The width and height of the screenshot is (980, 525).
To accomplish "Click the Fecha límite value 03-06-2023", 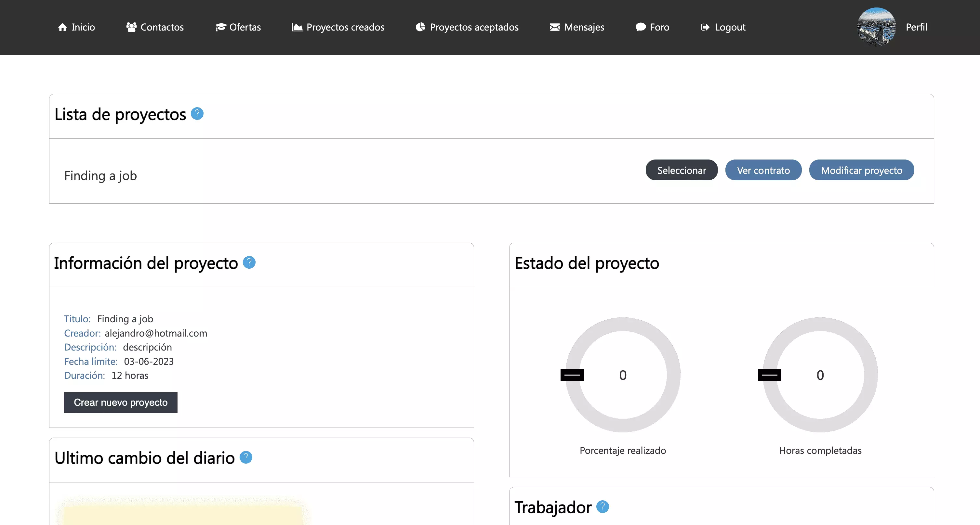I will (x=149, y=361).
